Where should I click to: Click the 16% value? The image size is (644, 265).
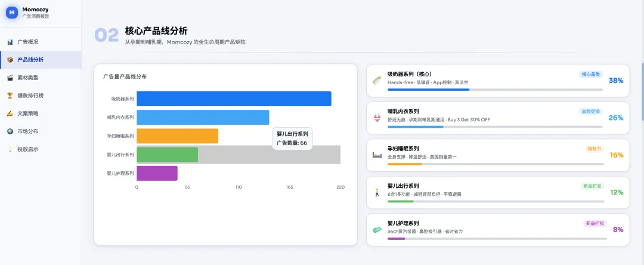[x=617, y=155]
